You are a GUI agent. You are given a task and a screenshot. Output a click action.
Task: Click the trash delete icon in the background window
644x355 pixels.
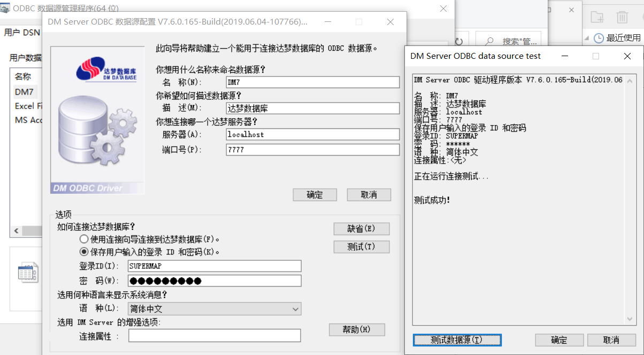[x=622, y=17]
